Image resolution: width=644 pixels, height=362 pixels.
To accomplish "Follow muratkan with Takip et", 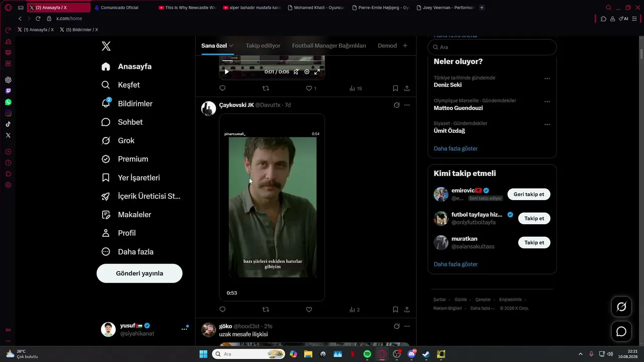I will (x=534, y=243).
